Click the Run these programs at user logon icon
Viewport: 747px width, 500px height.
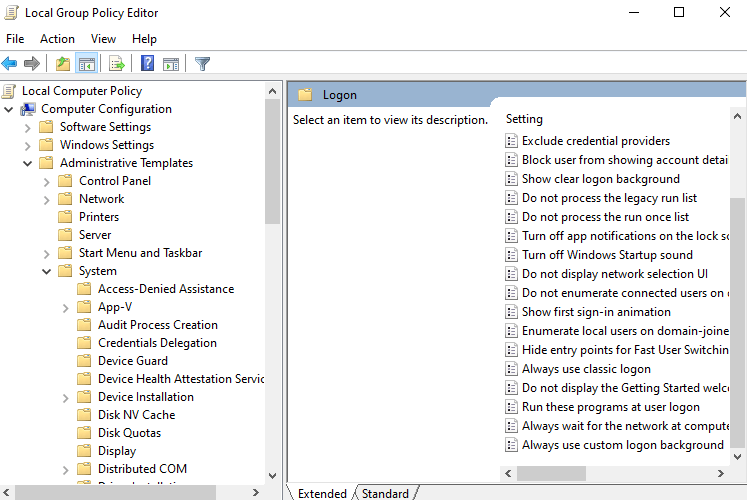511,407
